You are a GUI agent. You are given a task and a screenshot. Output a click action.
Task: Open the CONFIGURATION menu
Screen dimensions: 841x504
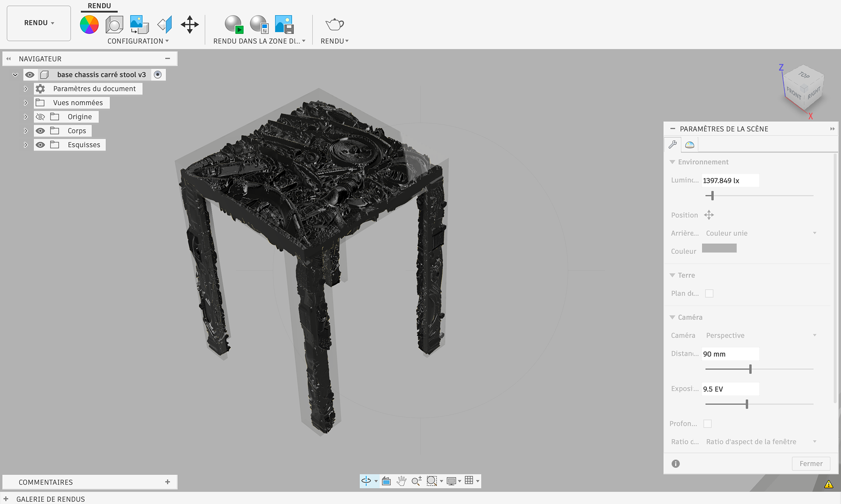tap(138, 41)
